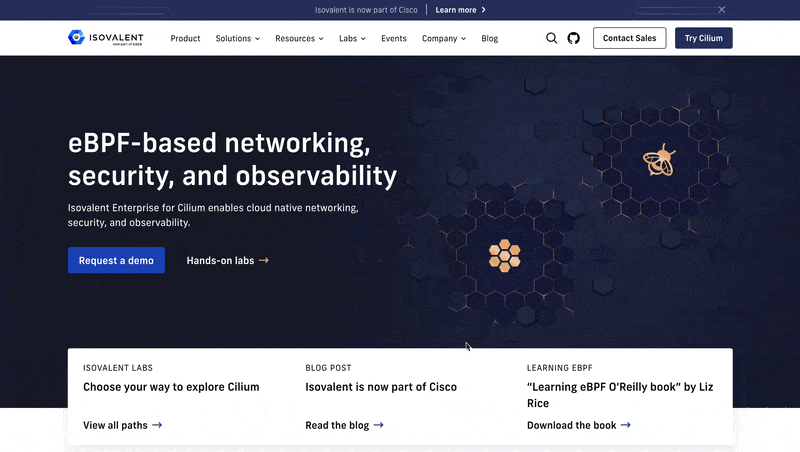Click the honeycomb graphic in hero
The height and width of the screenshot is (452, 800).
tap(505, 256)
